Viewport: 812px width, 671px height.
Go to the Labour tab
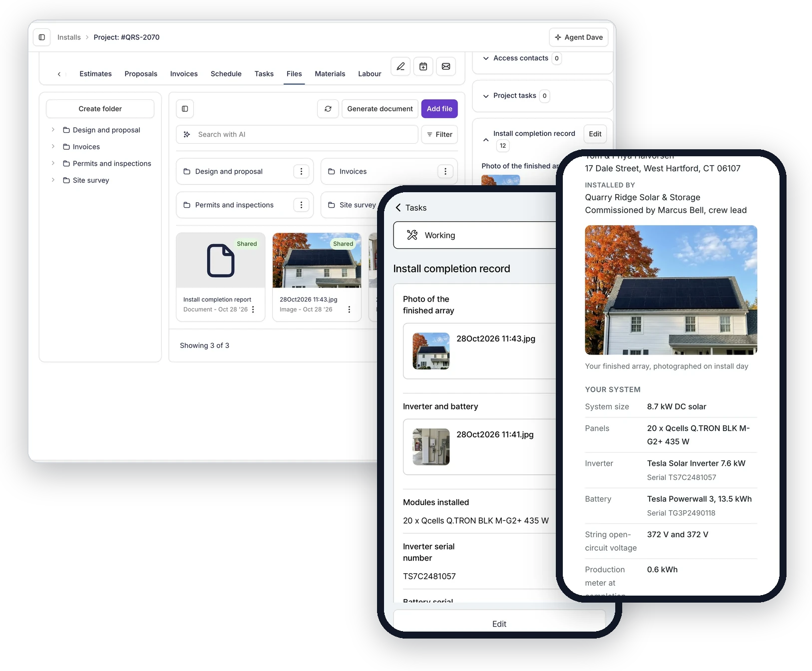pos(370,74)
